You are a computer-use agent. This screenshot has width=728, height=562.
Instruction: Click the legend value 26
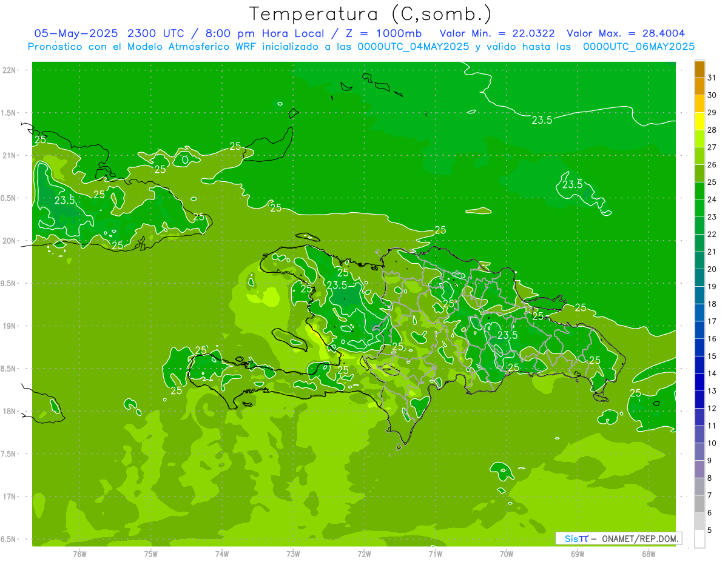point(712,165)
